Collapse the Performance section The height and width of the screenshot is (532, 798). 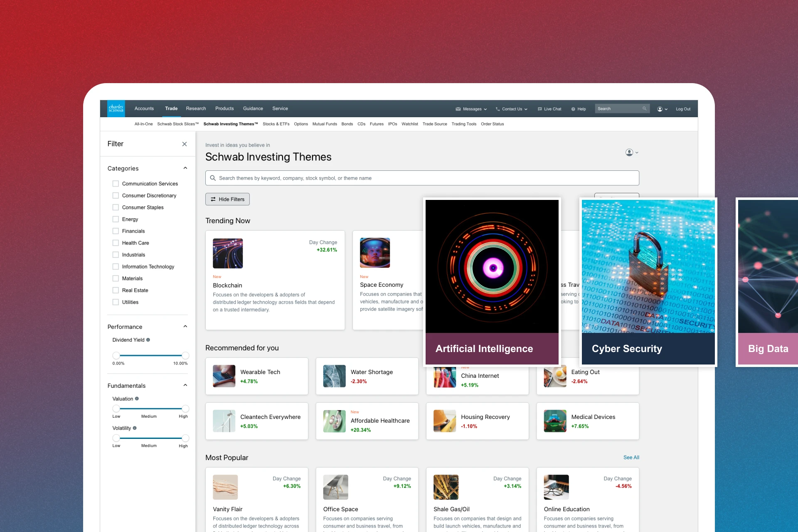coord(185,327)
